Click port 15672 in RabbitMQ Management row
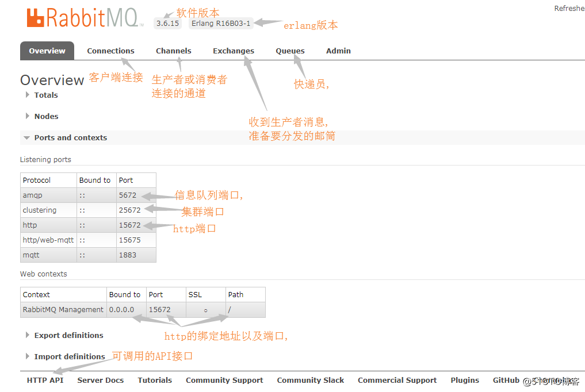This screenshot has width=585, height=392. pos(160,310)
